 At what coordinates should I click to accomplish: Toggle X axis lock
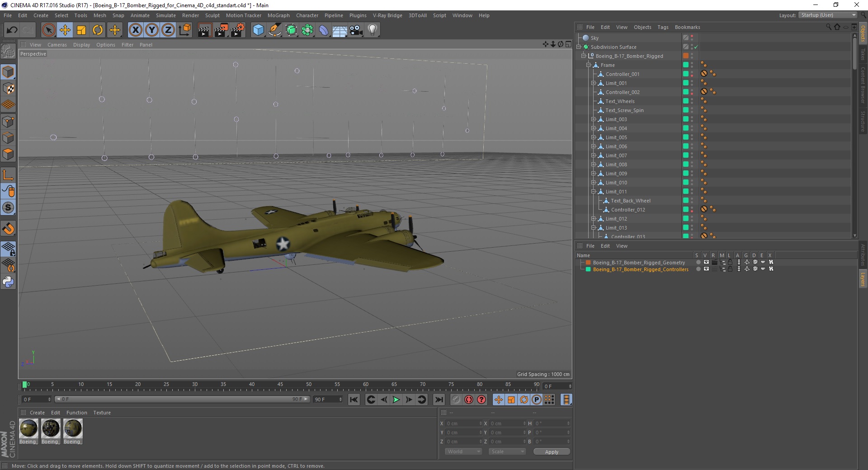[135, 30]
